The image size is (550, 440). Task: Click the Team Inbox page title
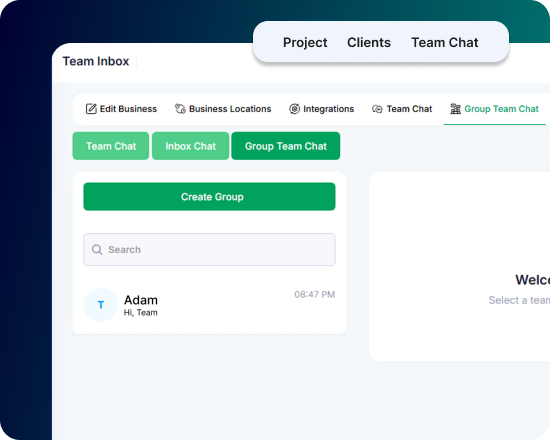(x=96, y=61)
